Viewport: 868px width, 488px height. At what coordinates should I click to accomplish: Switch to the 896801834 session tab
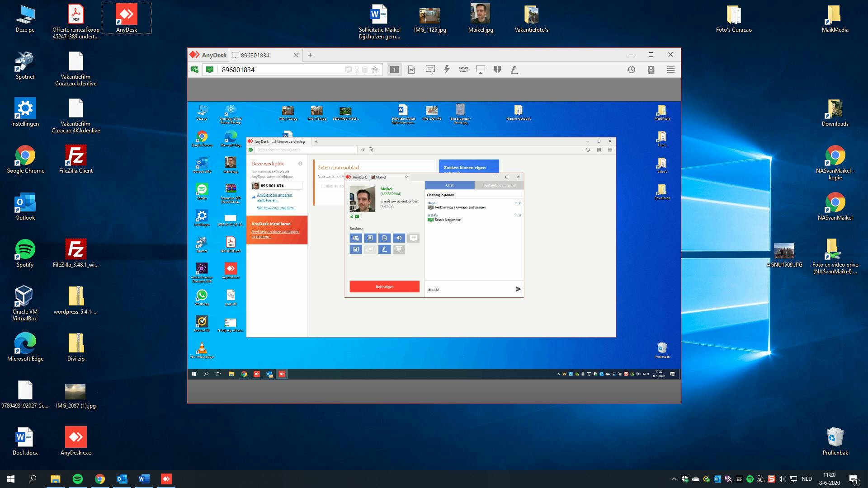[255, 55]
